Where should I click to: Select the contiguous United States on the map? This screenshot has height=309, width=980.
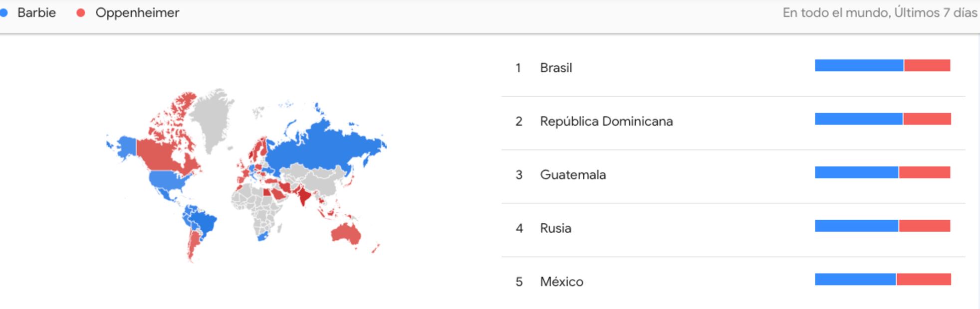click(x=167, y=180)
